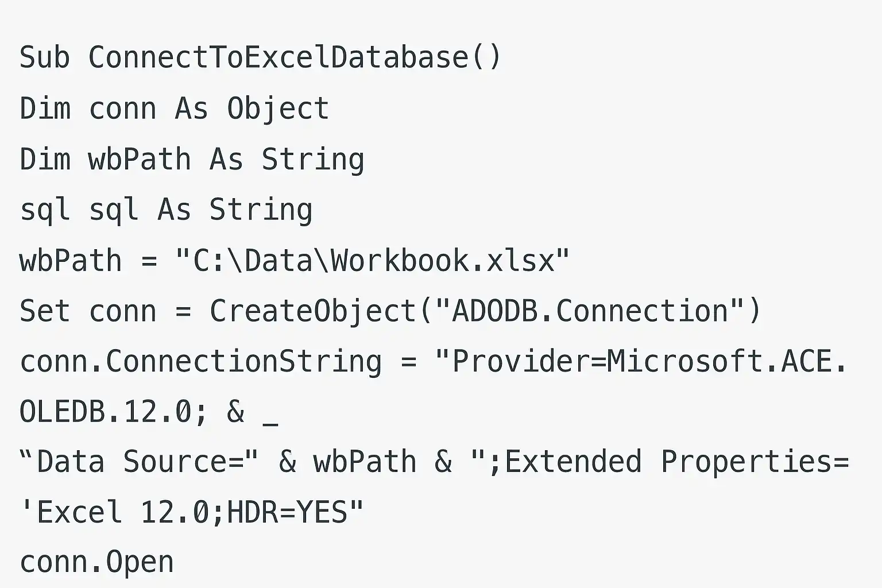Click the Extended Properties= text

coord(676,462)
